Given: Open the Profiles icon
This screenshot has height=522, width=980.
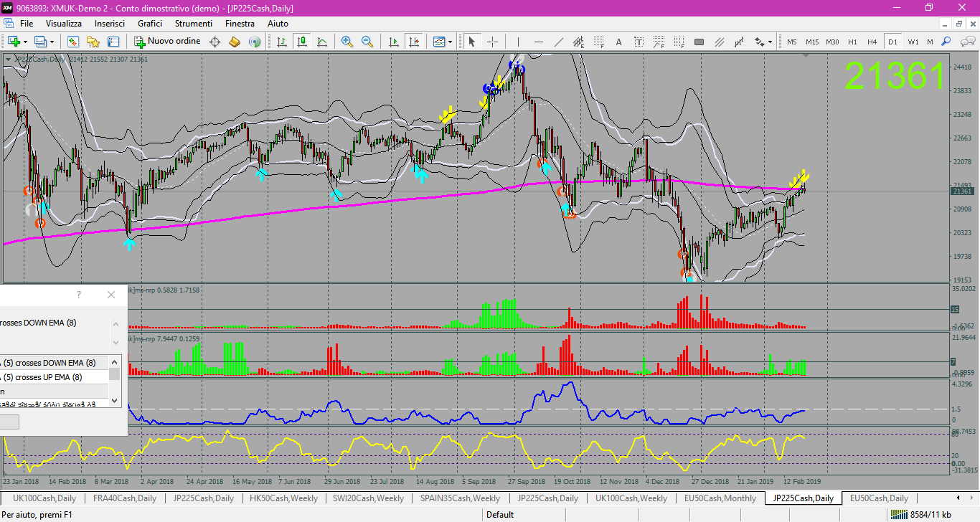Looking at the screenshot, I should click(40, 42).
